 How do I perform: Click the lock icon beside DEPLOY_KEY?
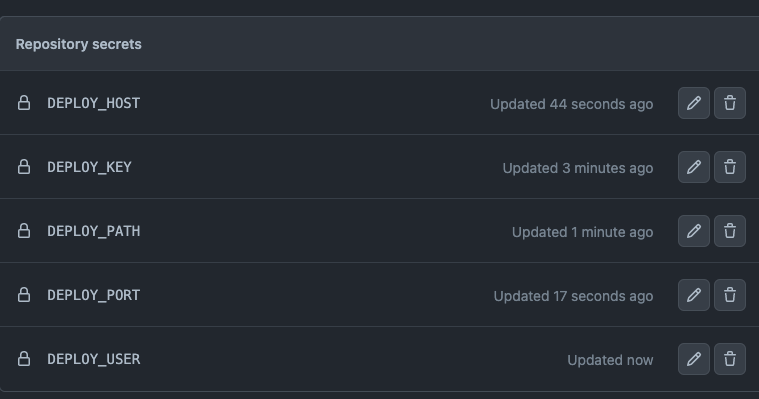[x=24, y=167]
